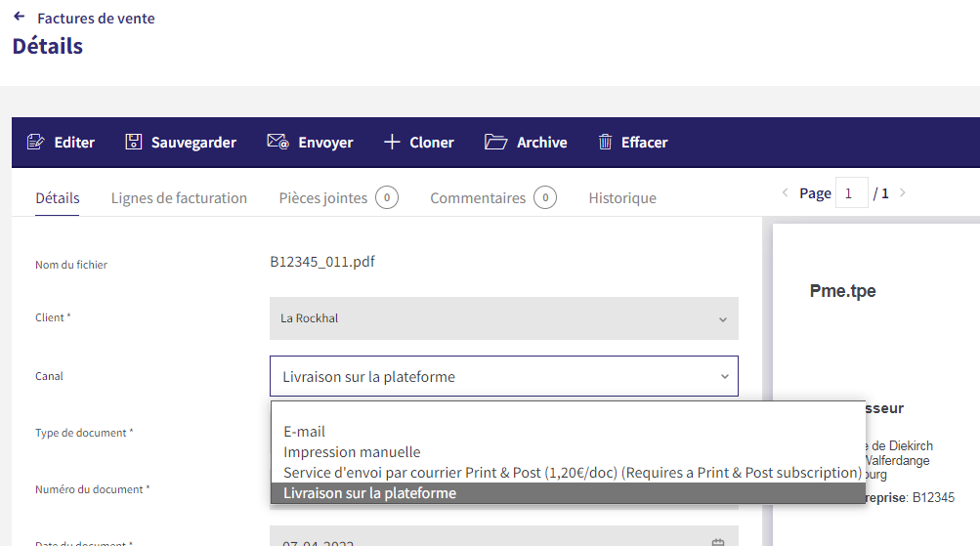Select highlighted Livraison sur la plateforme option

[568, 493]
